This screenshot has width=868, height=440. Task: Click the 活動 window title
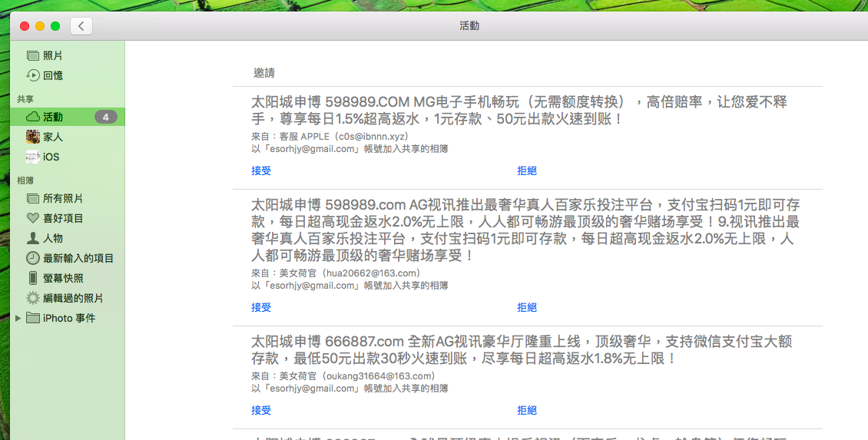[469, 25]
